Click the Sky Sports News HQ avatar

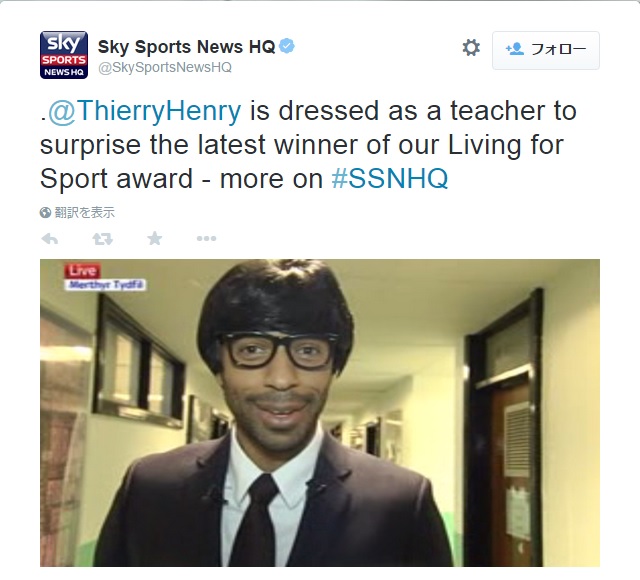pyautogui.click(x=64, y=55)
